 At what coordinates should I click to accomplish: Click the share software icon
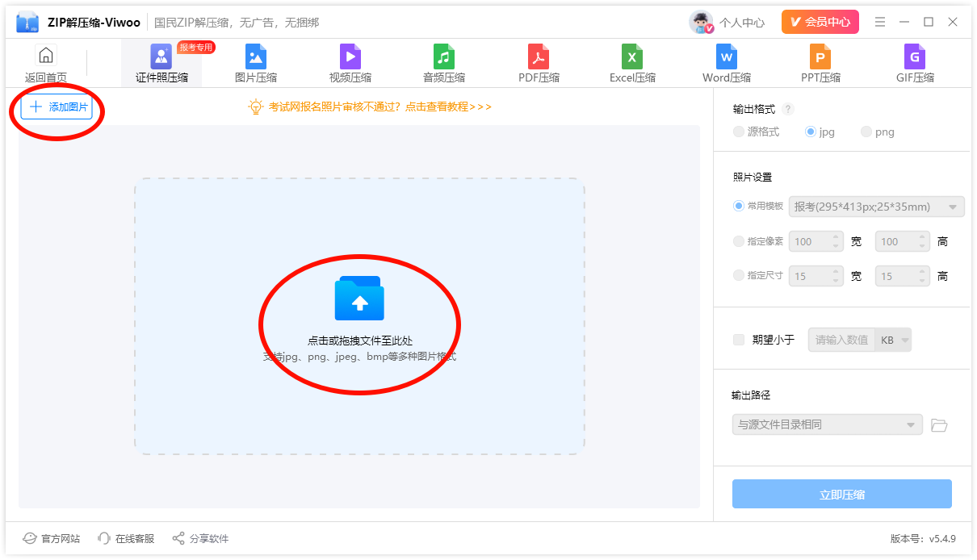178,538
